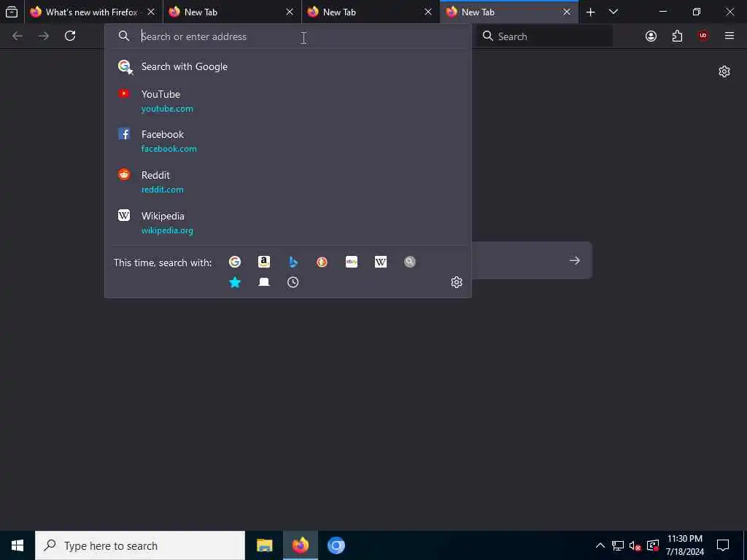747x560 pixels.
Task: Search this time with Wikipedia icon
Action: pos(381,262)
